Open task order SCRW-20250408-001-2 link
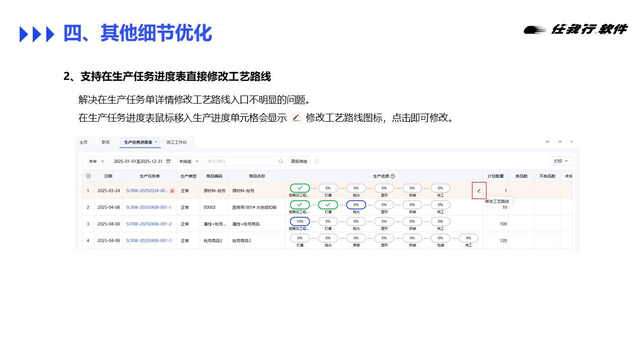The image size is (644, 362). click(148, 224)
